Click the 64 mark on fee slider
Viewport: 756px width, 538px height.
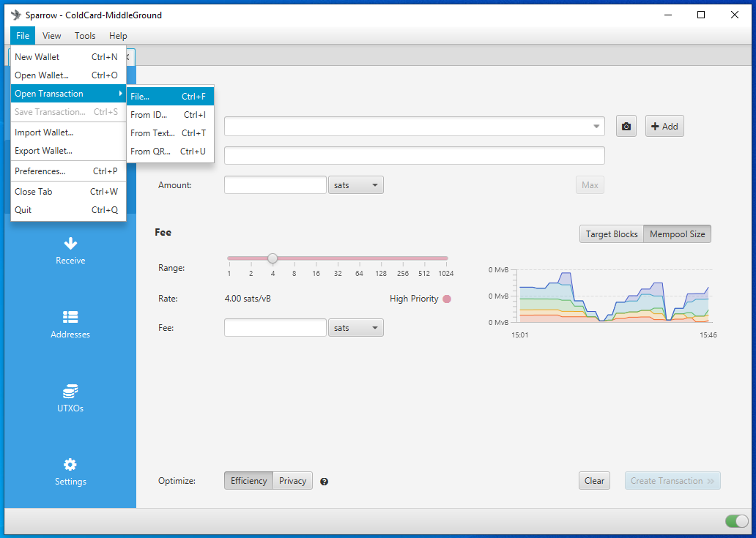pos(359,274)
